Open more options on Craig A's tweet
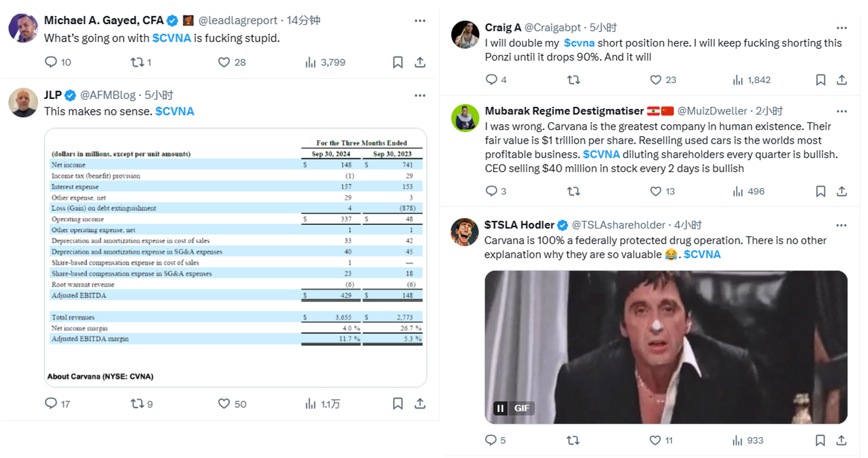Viewport: 868px width, 458px height. pyautogui.click(x=842, y=28)
